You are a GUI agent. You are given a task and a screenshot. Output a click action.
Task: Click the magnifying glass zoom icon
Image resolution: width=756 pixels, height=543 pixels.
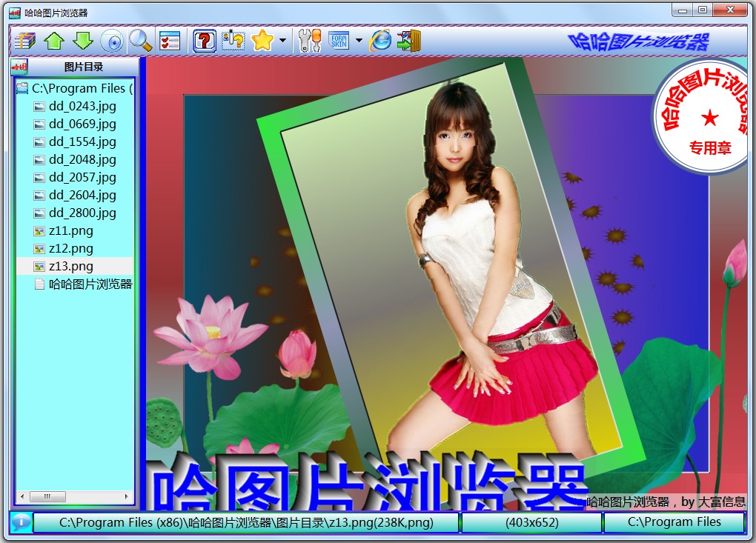(x=140, y=40)
